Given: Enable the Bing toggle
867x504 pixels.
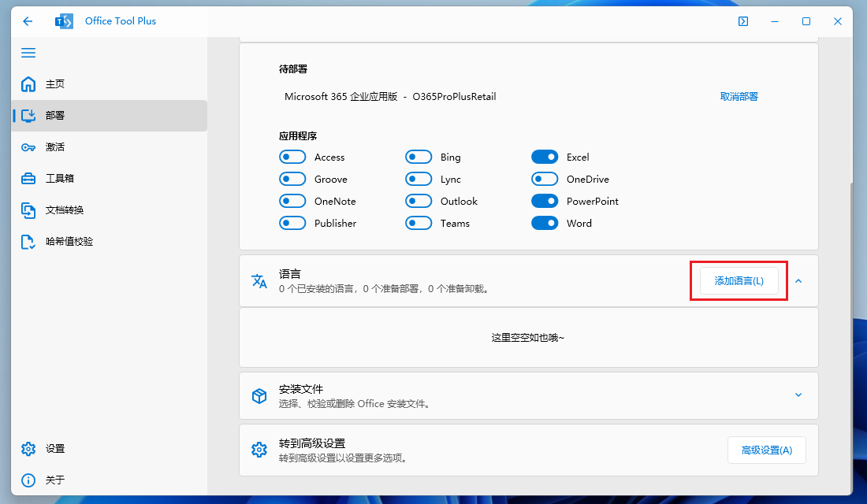Looking at the screenshot, I should click(x=419, y=157).
